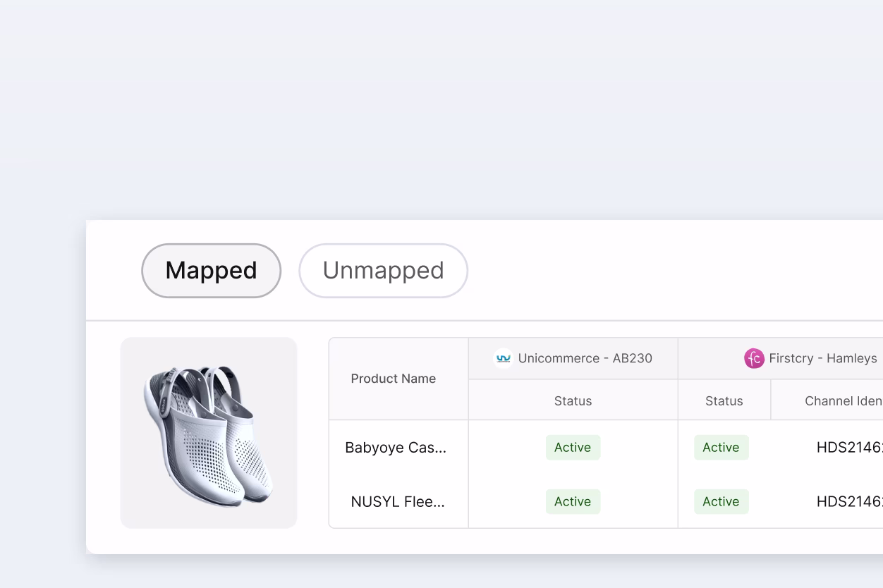Open the NUSYL Flee... product row
This screenshot has width=883, height=588.
(398, 502)
